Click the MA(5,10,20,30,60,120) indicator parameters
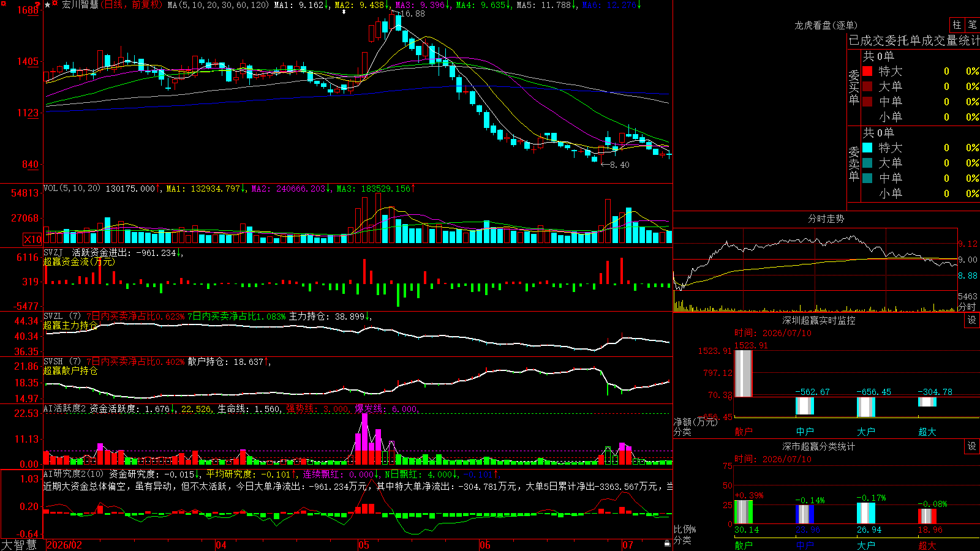Image resolution: width=980 pixels, height=551 pixels. coord(218,5)
